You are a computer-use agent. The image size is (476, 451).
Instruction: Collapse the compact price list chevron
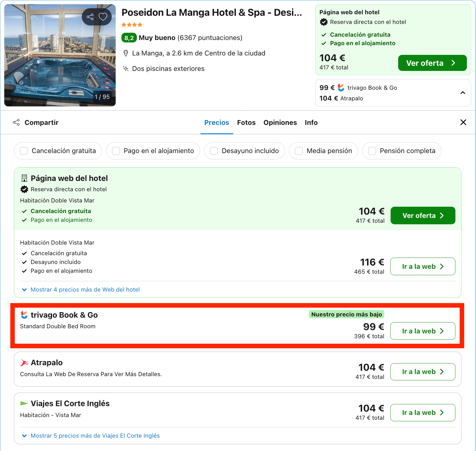463,93
